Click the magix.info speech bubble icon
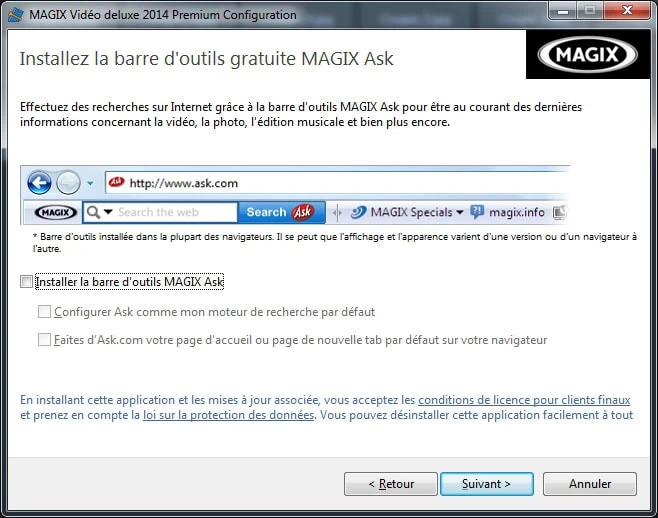Image resolution: width=658 pixels, height=518 pixels. tap(477, 212)
